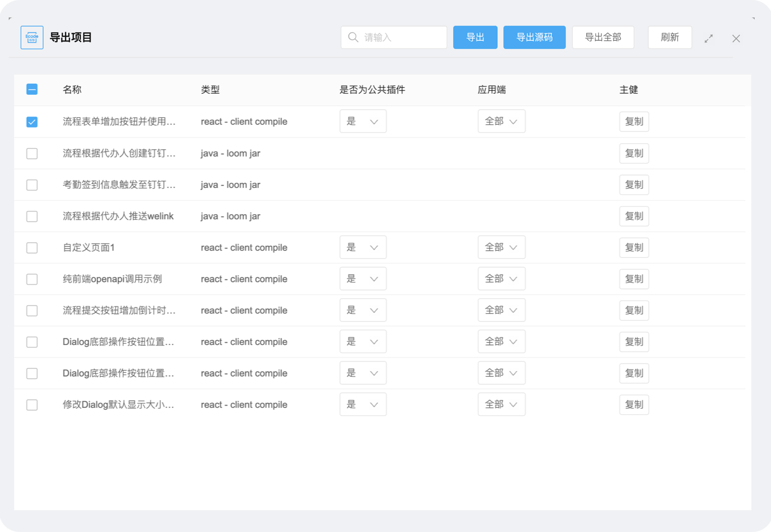Screen dimensions: 771x532
Task: Select the 考勤签到信息触发至钉钉… row checkbox
Action: [32, 185]
